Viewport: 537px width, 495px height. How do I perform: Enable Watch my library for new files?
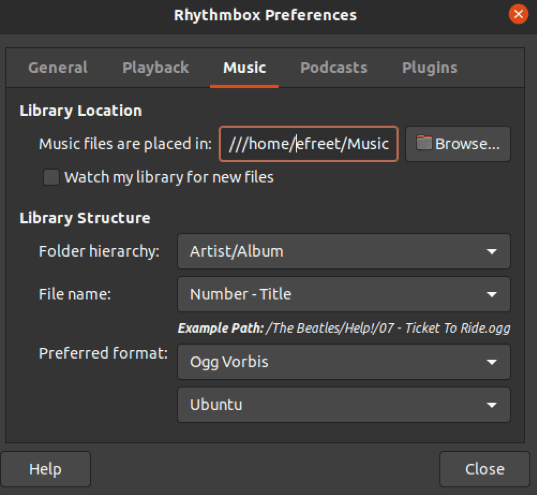coord(51,177)
